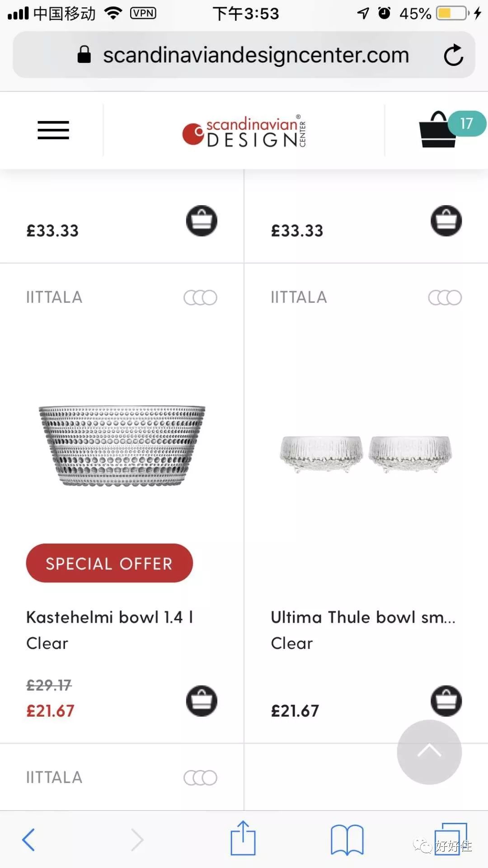Viewport: 488px width, 868px height.
Task: Go back to the previous page
Action: pyautogui.click(x=28, y=840)
